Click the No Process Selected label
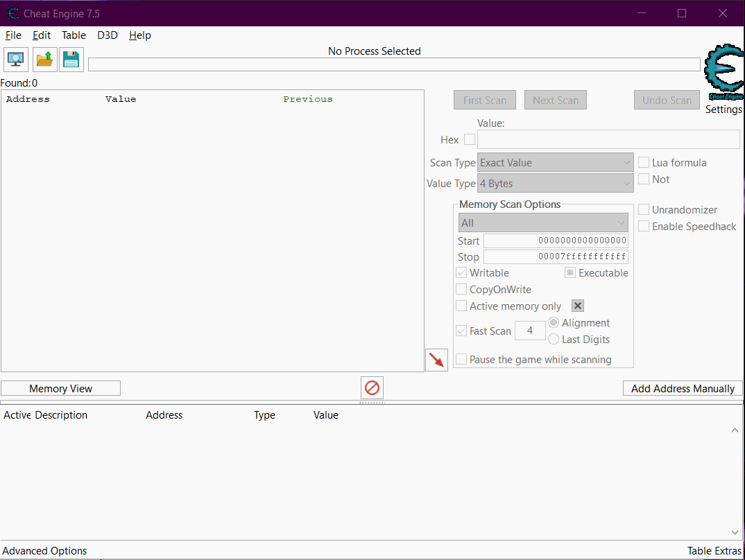 [x=375, y=51]
